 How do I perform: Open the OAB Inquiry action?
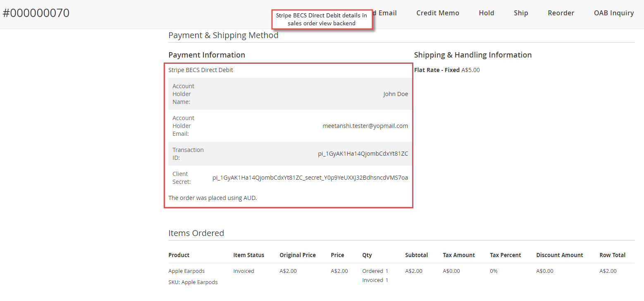(x=613, y=13)
